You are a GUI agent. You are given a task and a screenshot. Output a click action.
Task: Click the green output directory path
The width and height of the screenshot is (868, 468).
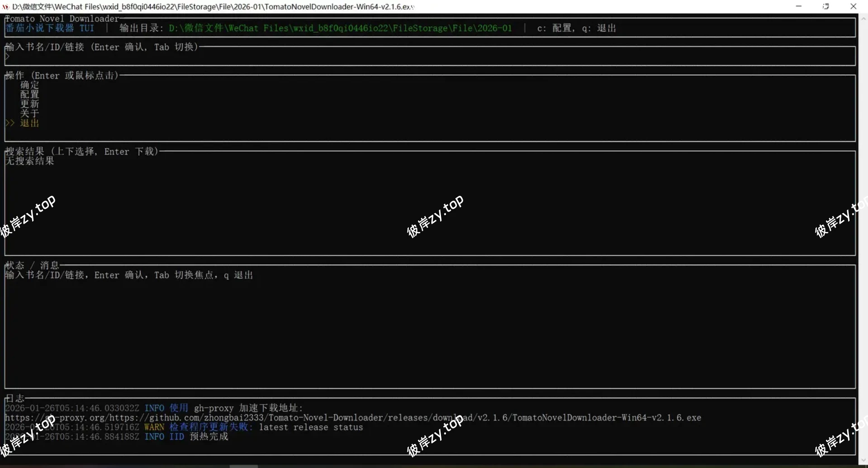(x=340, y=28)
